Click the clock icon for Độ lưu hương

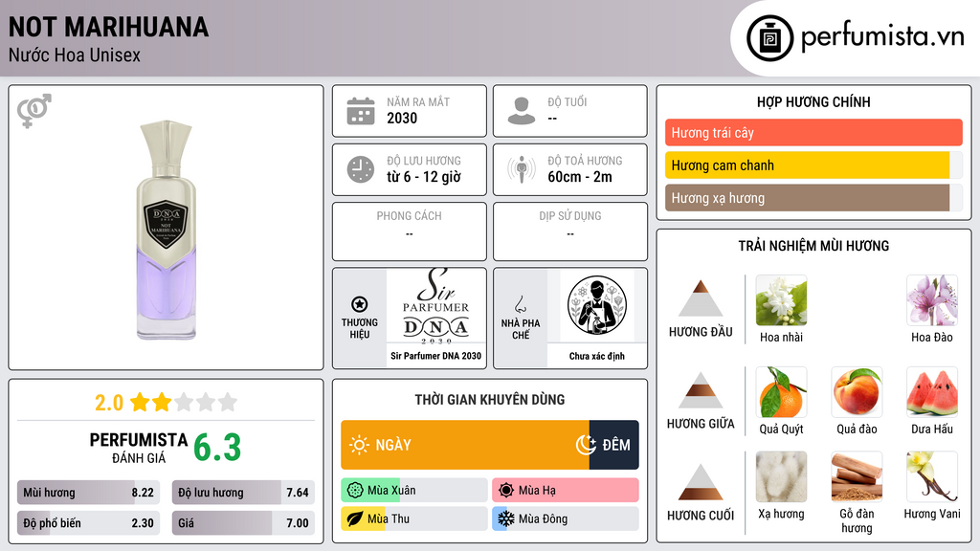click(x=361, y=169)
